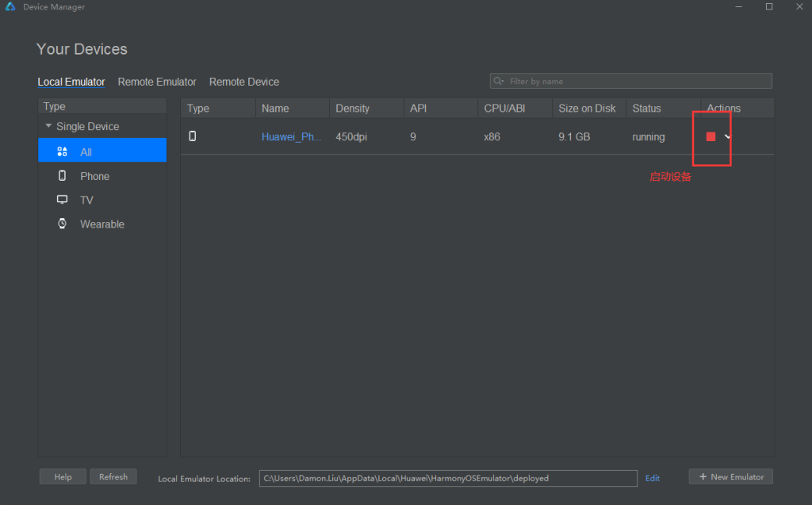Click the x86 CPU/ABI cell
812x505 pixels.
click(492, 136)
